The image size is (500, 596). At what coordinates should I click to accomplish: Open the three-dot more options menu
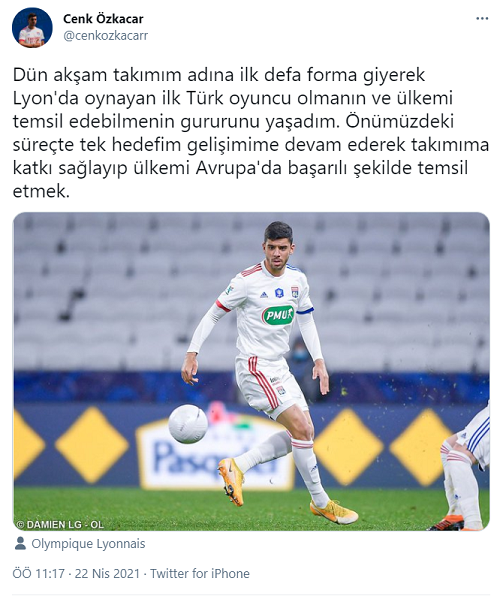click(482, 19)
